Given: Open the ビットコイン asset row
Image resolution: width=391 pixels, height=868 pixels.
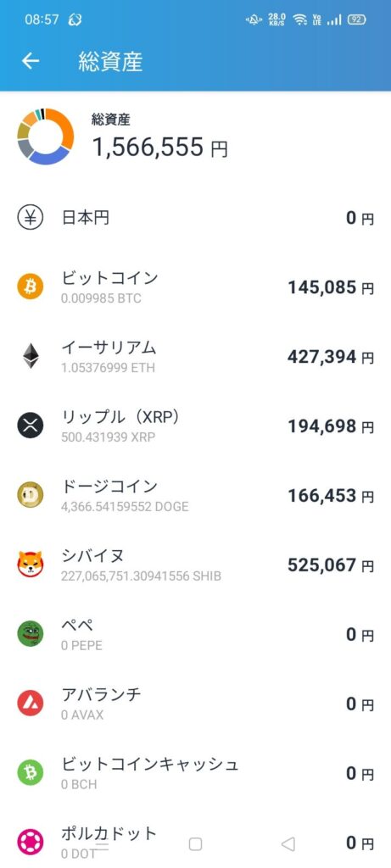Looking at the screenshot, I should 195,287.
